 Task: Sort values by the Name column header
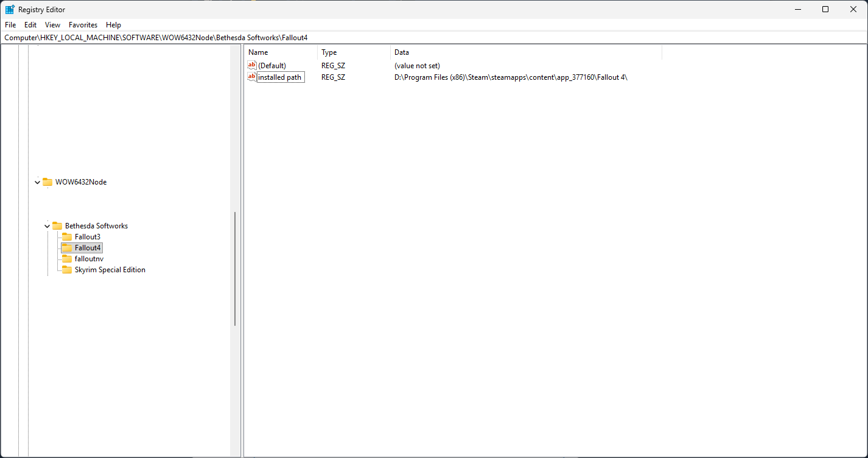281,52
